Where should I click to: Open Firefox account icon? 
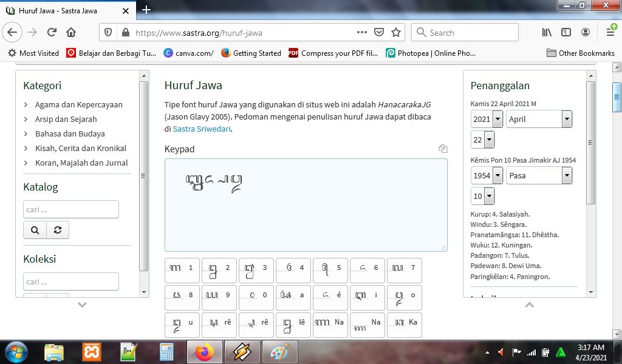(586, 33)
